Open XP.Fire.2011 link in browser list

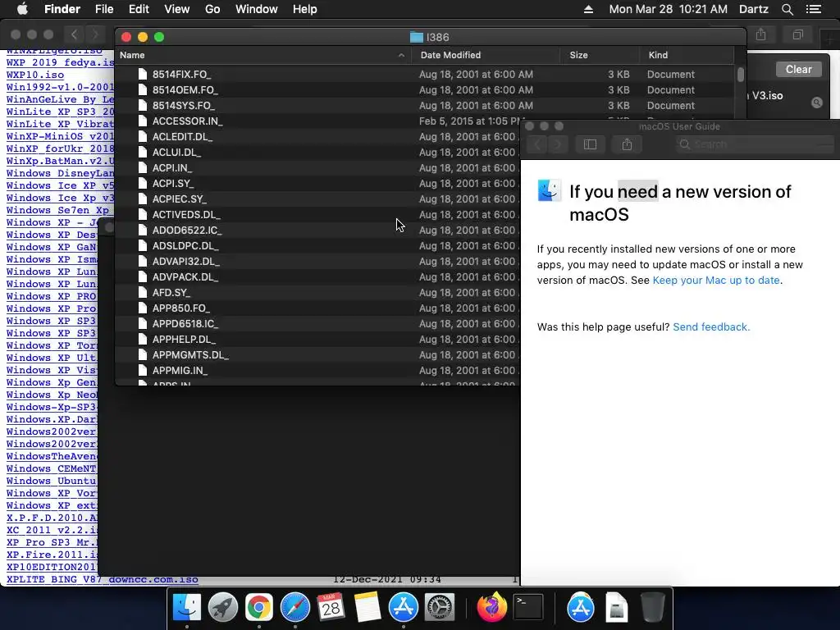[x=52, y=555]
